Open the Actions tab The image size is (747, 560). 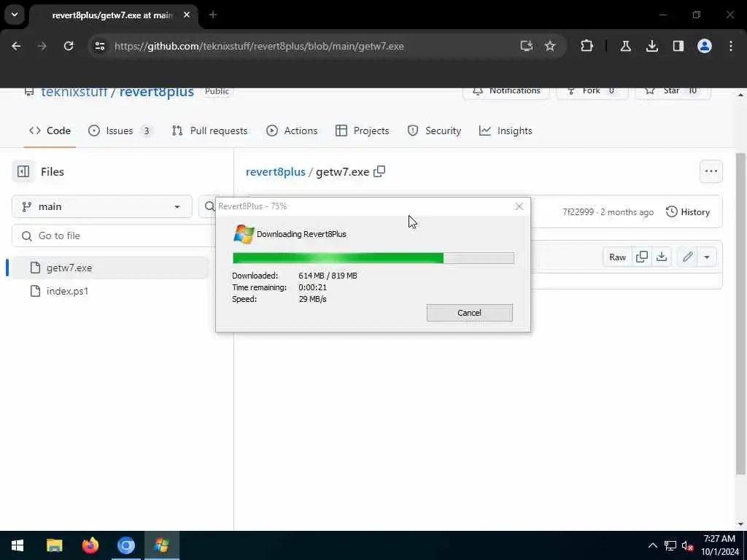click(292, 131)
